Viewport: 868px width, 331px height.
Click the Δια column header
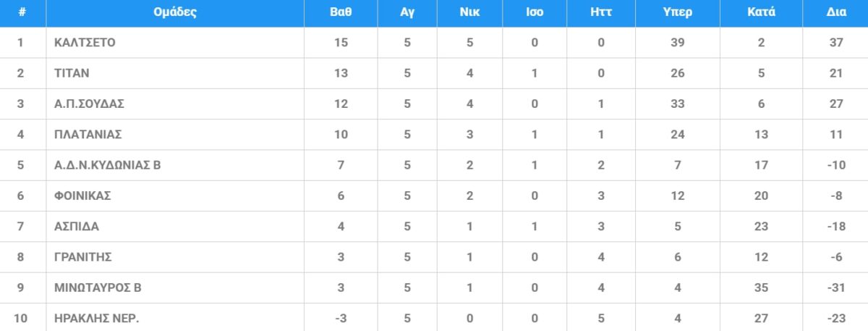click(837, 12)
